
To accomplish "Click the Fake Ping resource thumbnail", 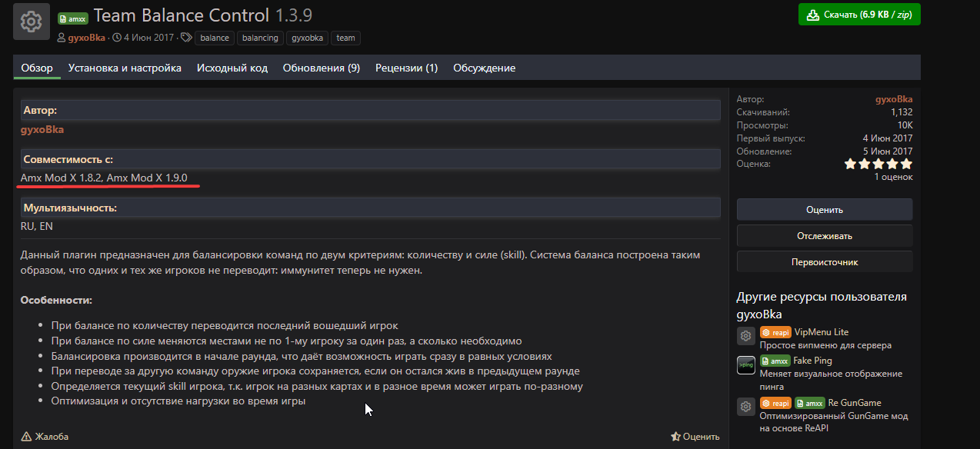I will coord(746,365).
